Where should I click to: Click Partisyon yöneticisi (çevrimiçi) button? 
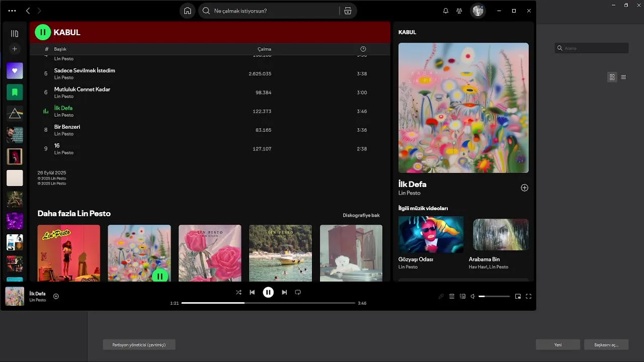click(x=139, y=344)
